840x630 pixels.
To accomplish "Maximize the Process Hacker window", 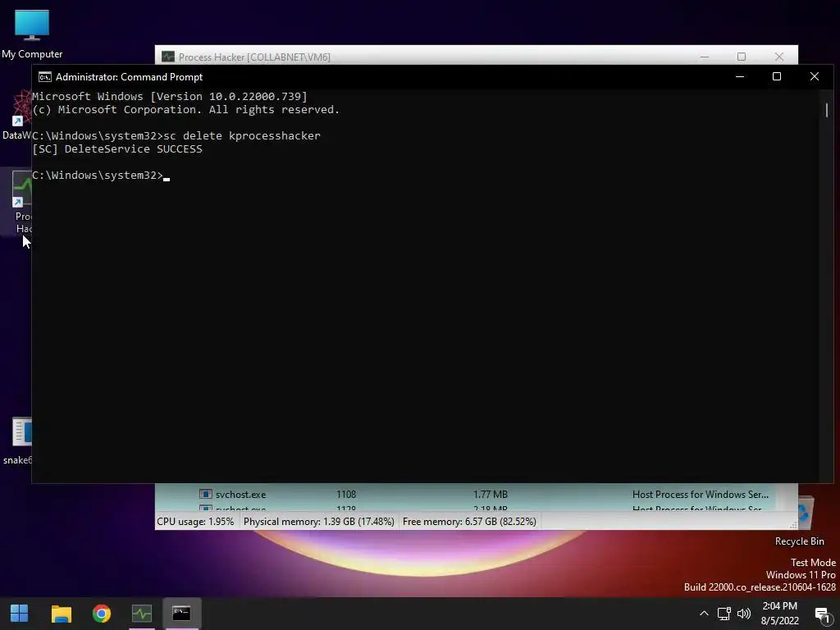I will coord(742,57).
